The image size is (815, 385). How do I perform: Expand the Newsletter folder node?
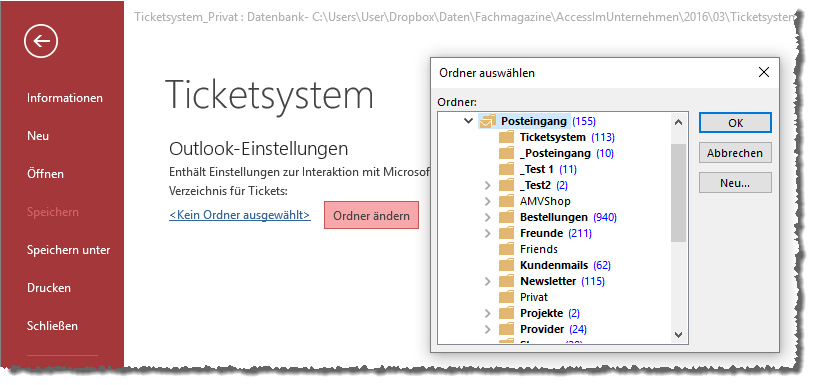click(x=487, y=282)
